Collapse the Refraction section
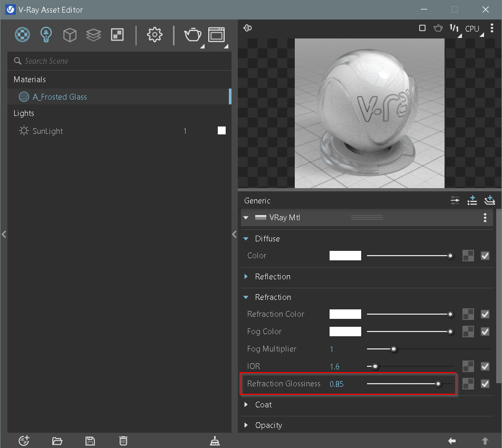This screenshot has height=448, width=502. coord(246,297)
